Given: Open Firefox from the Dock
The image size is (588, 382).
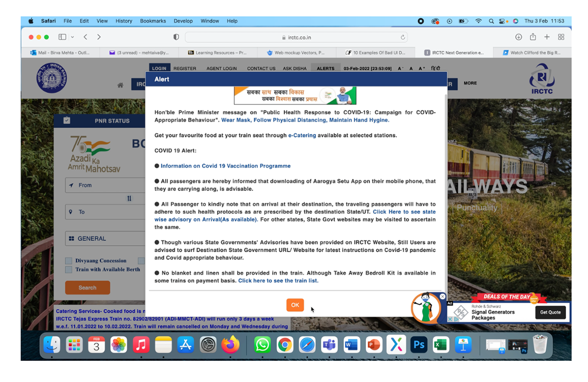Looking at the screenshot, I should pos(230,345).
